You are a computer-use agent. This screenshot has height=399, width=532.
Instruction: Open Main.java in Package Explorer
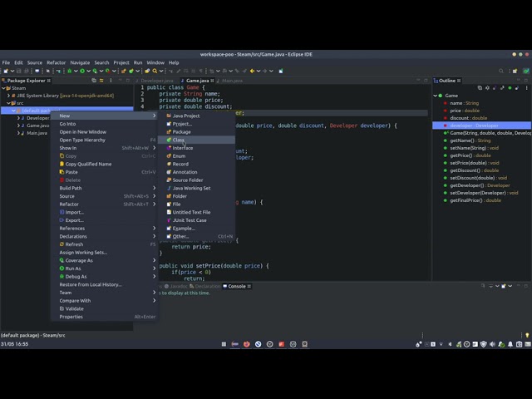point(37,133)
